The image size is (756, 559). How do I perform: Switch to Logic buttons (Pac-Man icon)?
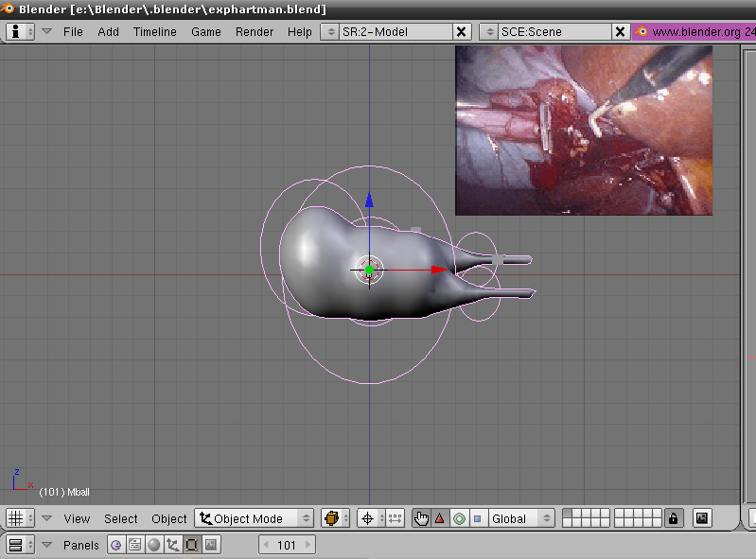pos(116,545)
